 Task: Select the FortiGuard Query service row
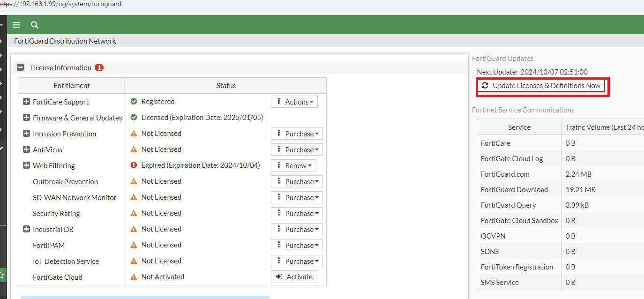[561, 205]
